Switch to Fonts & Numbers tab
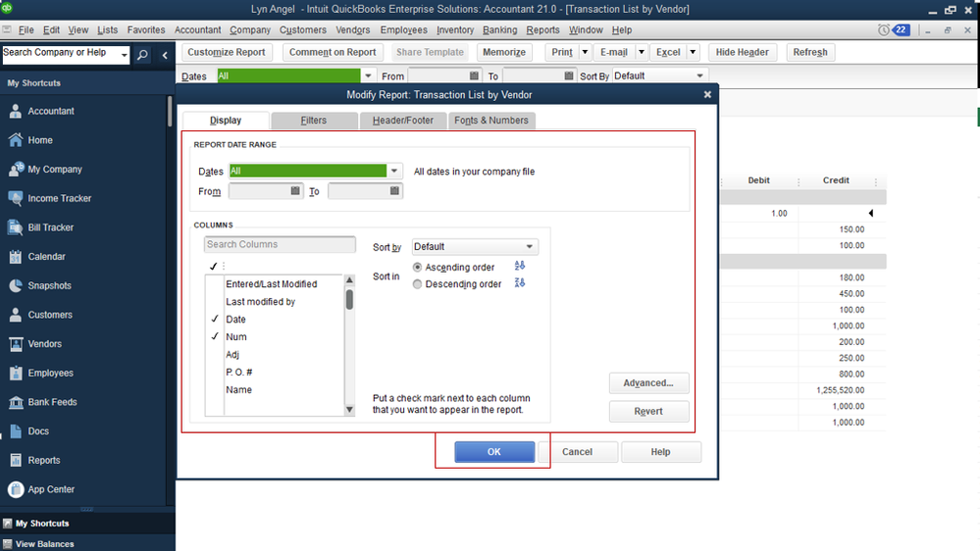Screen dimensions: 980x551 (x=491, y=121)
